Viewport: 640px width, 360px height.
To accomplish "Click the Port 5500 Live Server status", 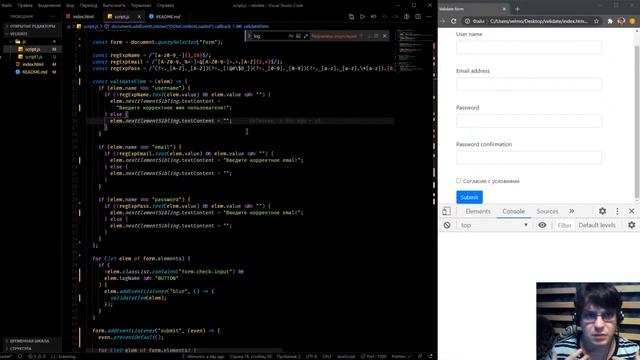I will click(x=374, y=356).
